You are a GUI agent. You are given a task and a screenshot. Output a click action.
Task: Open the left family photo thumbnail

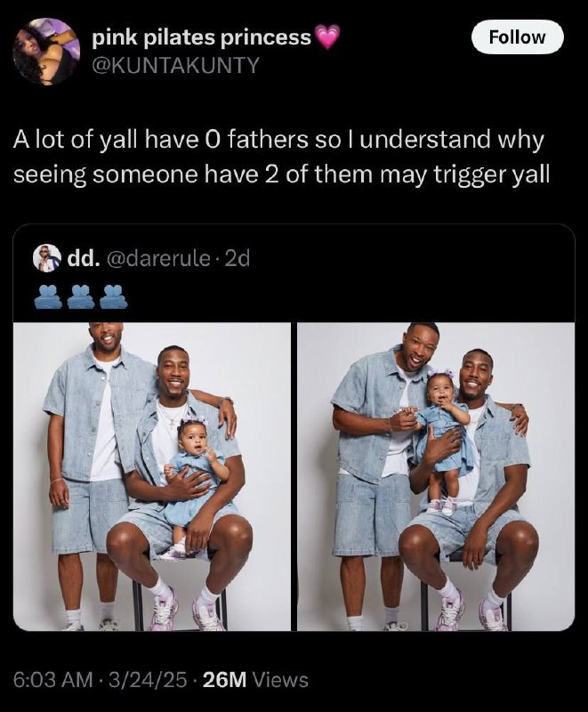(x=151, y=477)
